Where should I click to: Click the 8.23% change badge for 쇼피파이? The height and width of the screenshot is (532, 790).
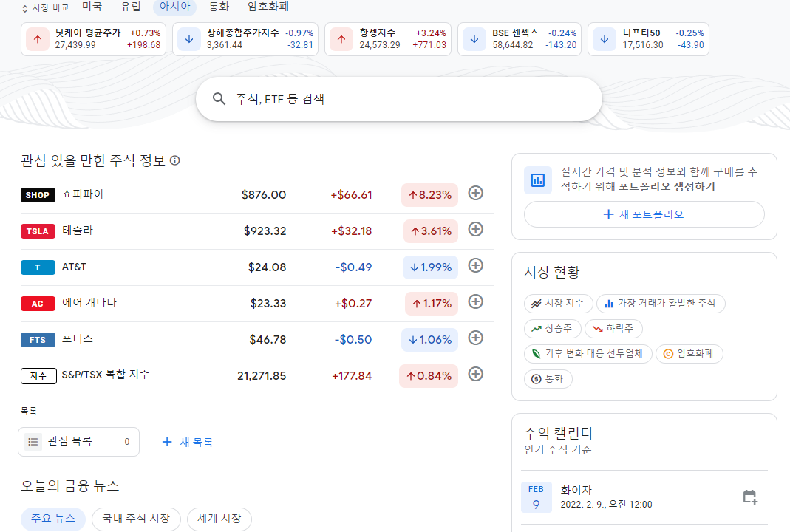click(x=429, y=195)
